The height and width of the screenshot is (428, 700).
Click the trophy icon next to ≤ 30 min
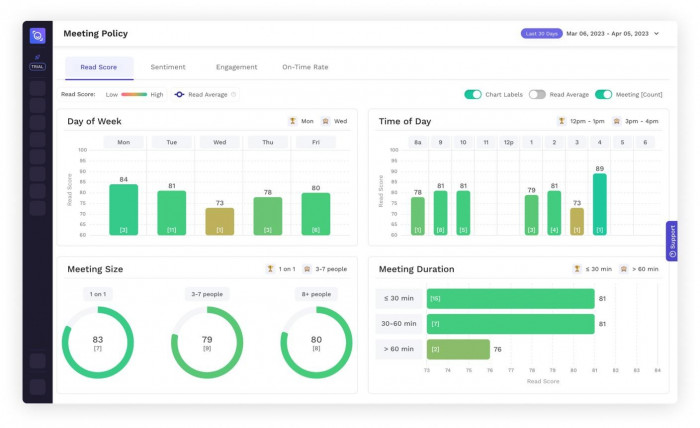(577, 269)
